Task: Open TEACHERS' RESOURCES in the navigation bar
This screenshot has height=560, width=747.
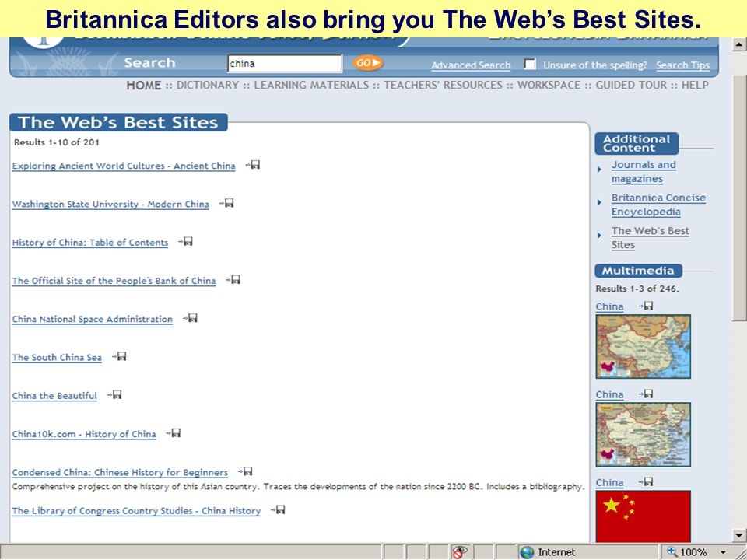Action: pyautogui.click(x=443, y=86)
